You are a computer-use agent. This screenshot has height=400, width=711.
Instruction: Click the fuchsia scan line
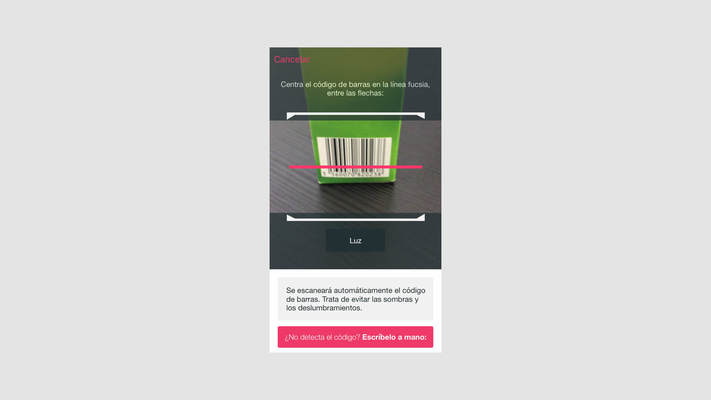pos(356,167)
